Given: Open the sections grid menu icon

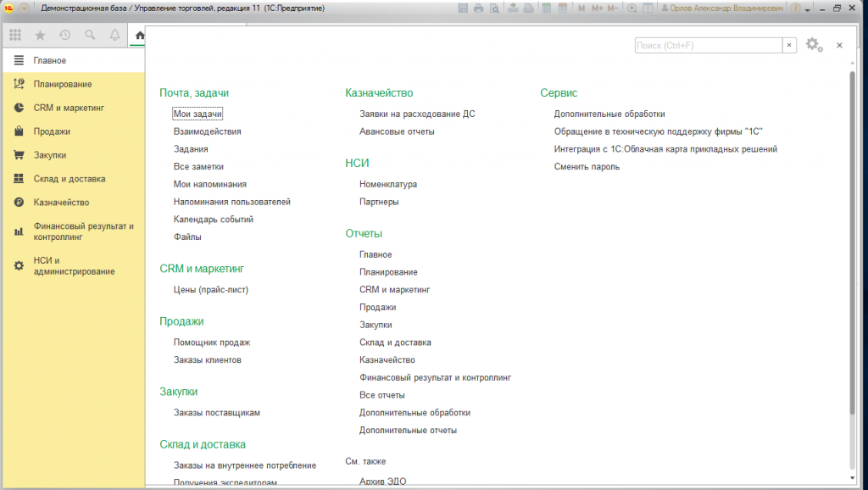Looking at the screenshot, I should pyautogui.click(x=15, y=35).
